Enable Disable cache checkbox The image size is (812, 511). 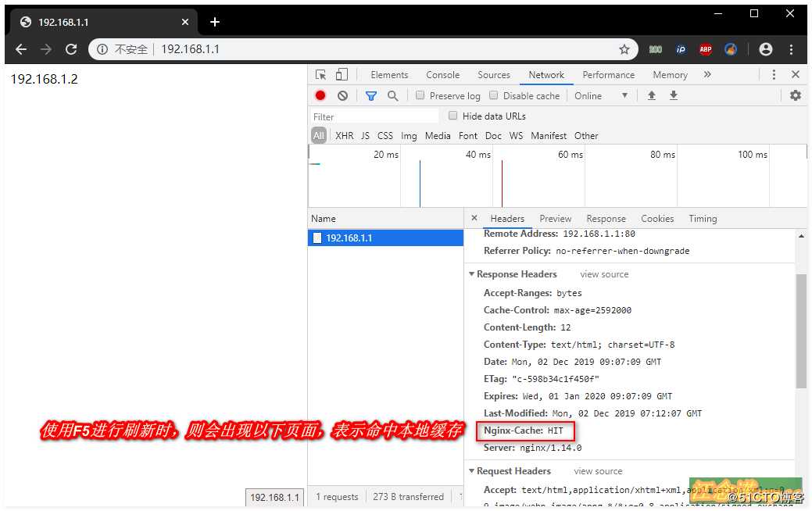(493, 95)
